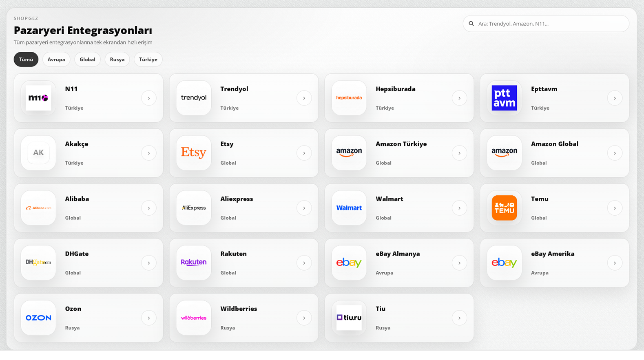Click the eBay Almanya card title
The width and height of the screenshot is (644, 360).
click(x=398, y=254)
